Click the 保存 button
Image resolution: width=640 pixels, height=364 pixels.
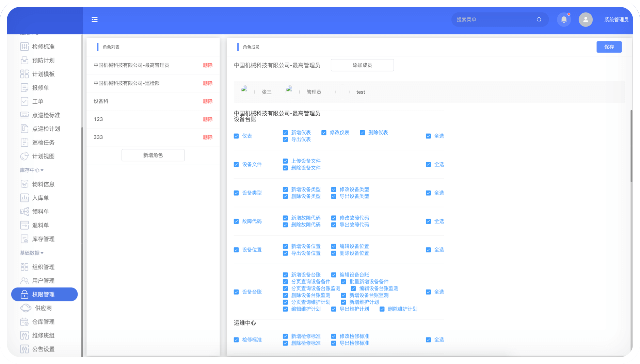point(609,47)
